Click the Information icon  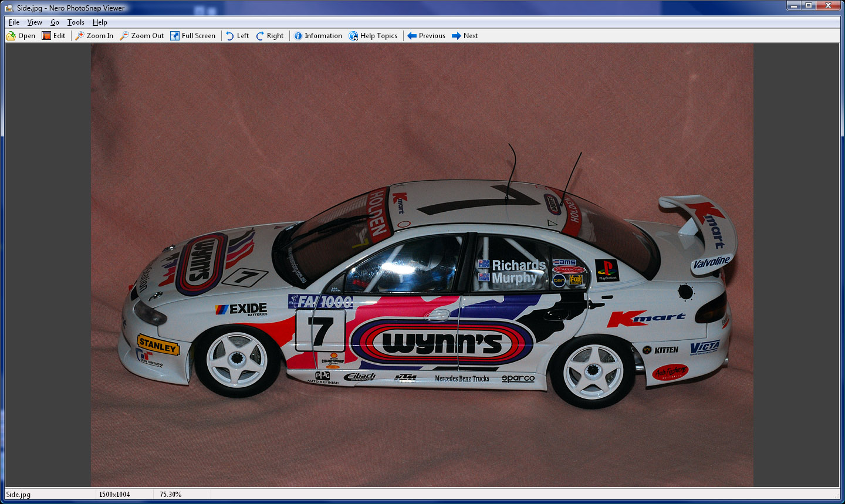pos(298,36)
